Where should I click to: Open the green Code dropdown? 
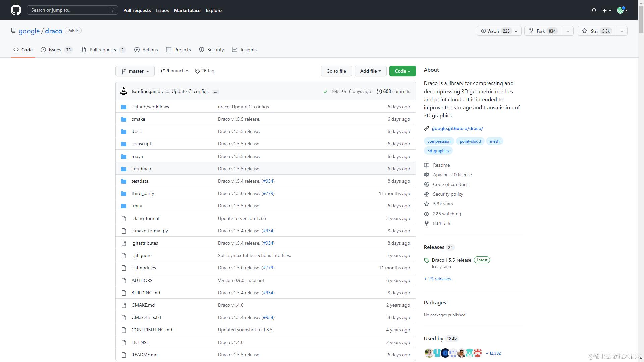[402, 71]
